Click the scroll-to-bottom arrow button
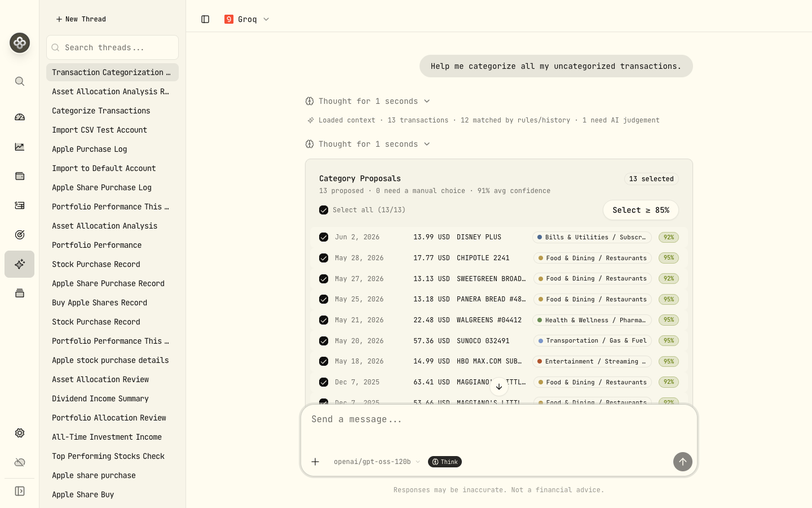 (x=499, y=387)
